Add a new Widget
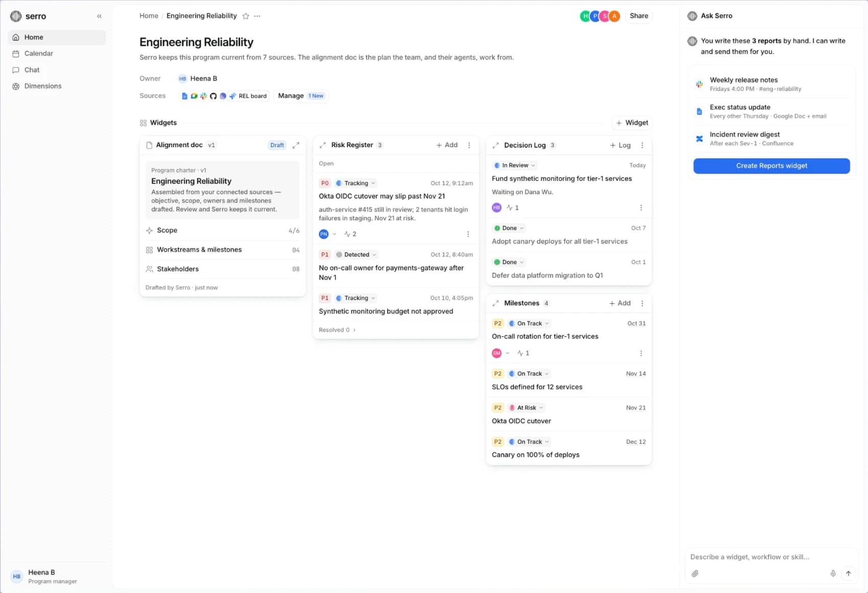This screenshot has width=868, height=593. 632,123
